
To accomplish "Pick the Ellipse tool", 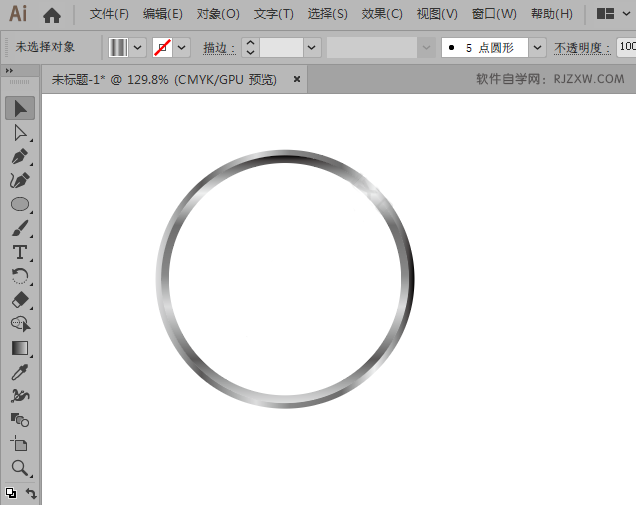I will [20, 204].
